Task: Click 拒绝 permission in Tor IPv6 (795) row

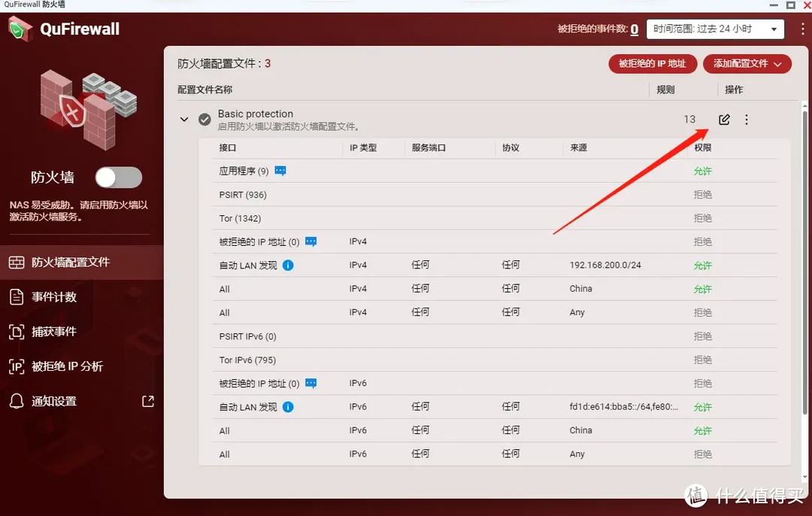Action: click(x=703, y=360)
